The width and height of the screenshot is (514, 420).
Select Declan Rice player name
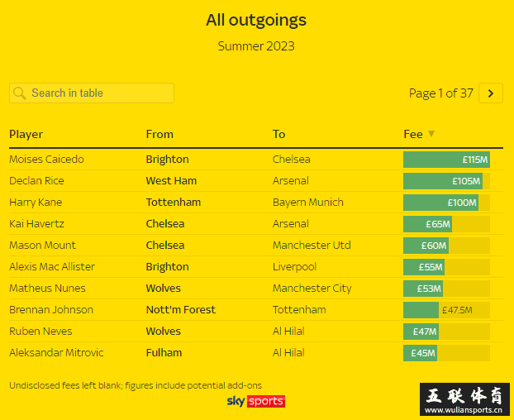pyautogui.click(x=36, y=181)
